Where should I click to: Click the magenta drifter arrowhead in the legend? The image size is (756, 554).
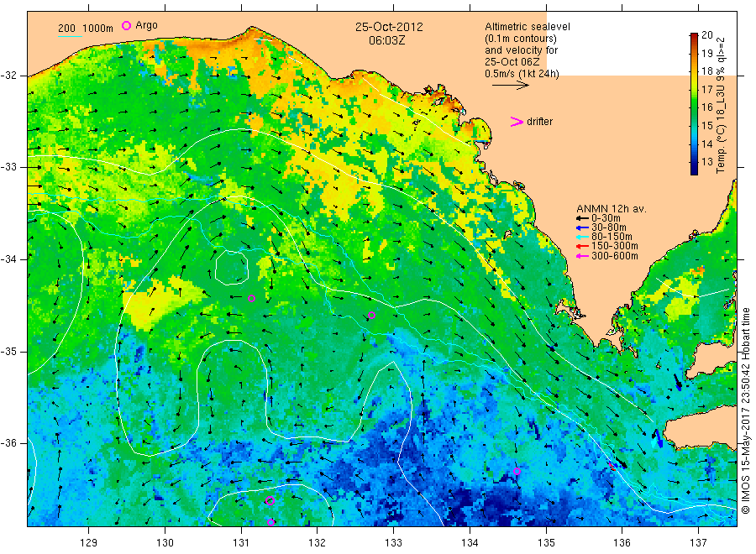coord(517,122)
